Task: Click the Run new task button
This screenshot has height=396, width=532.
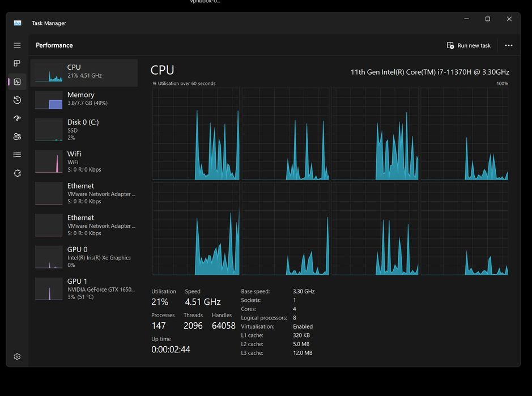Action: 469,45
